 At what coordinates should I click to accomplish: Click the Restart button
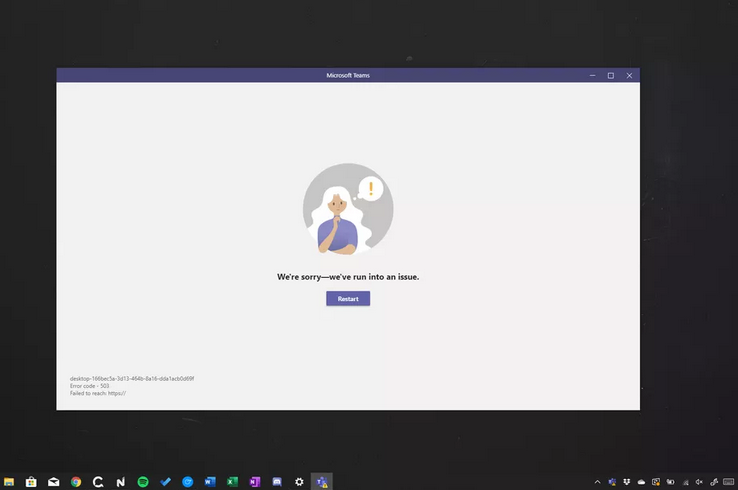(348, 298)
